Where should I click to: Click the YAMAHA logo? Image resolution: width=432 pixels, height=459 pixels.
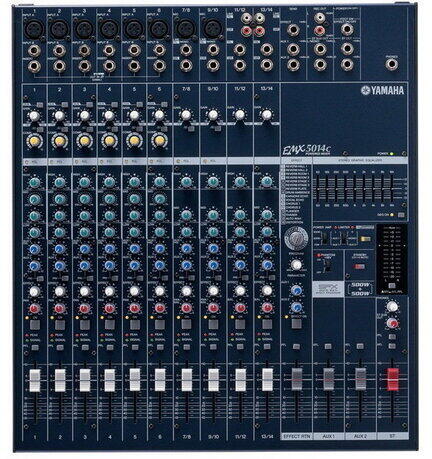[x=383, y=90]
